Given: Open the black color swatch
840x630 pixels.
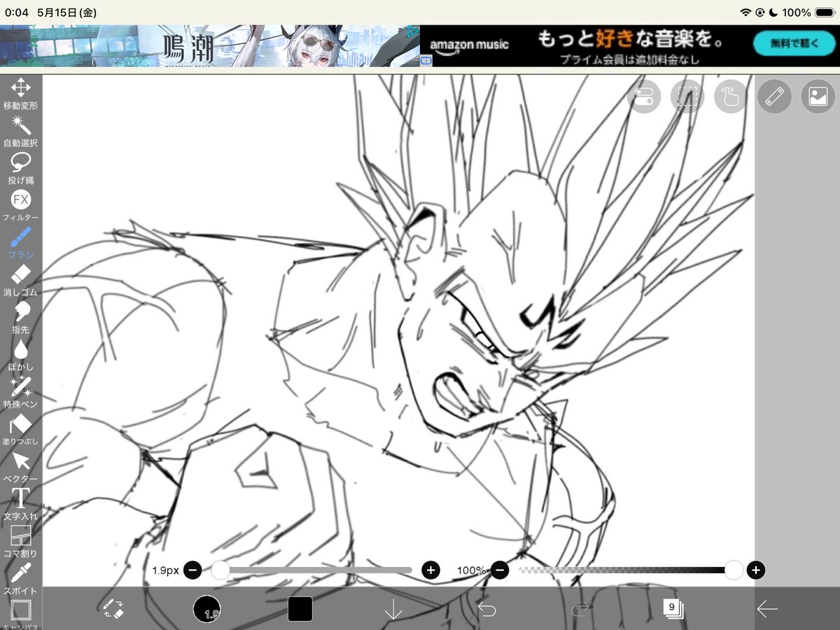Looking at the screenshot, I should [x=300, y=609].
